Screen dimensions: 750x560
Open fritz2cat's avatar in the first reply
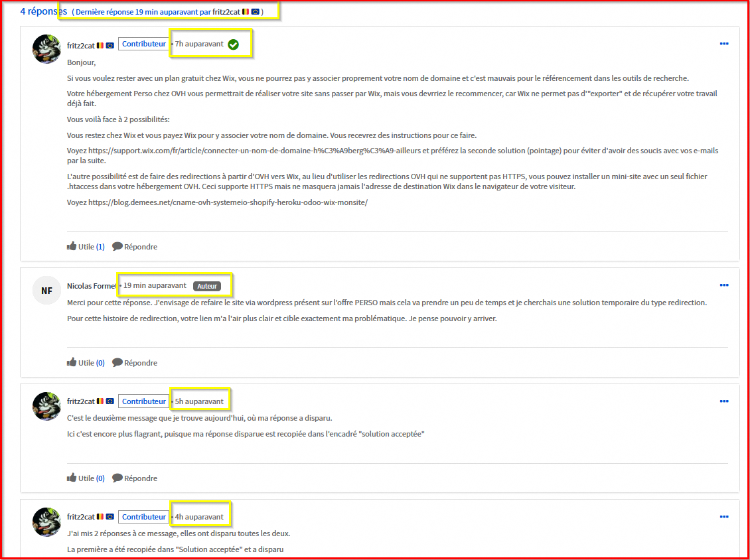[x=46, y=48]
